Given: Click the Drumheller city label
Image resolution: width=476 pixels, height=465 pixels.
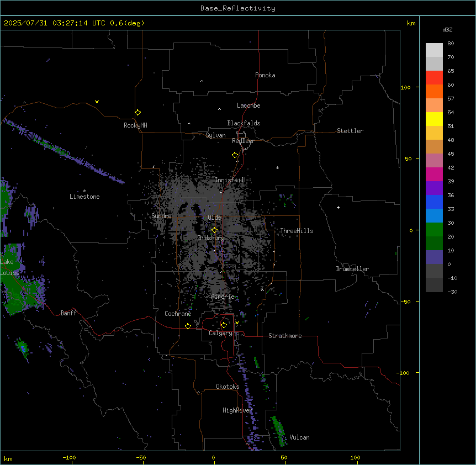Looking at the screenshot, I should (x=352, y=269).
